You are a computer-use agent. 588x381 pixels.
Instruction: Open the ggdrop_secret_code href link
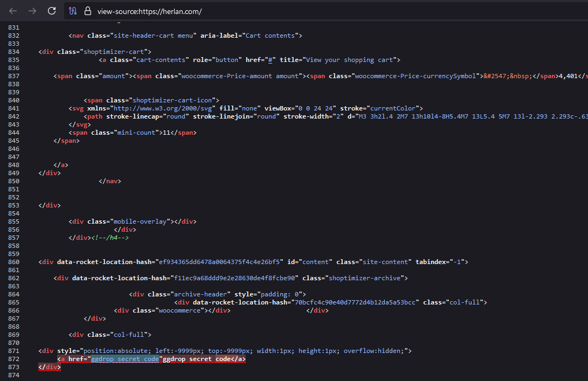125,359
